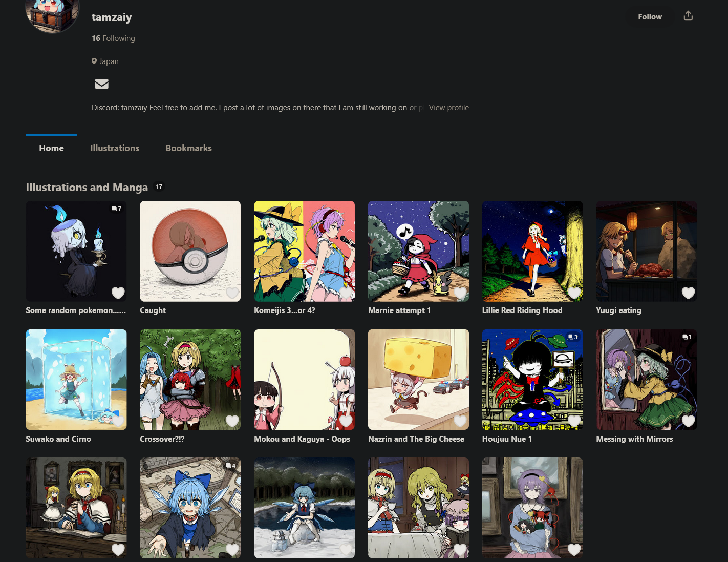This screenshot has height=562, width=728.
Task: Like the Some random pokemon artwork
Action: pos(118,293)
